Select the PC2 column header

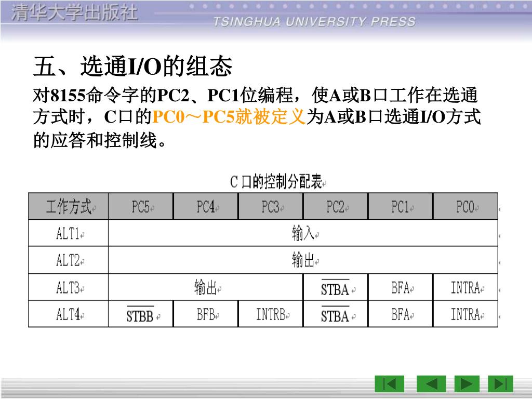pyautogui.click(x=336, y=206)
